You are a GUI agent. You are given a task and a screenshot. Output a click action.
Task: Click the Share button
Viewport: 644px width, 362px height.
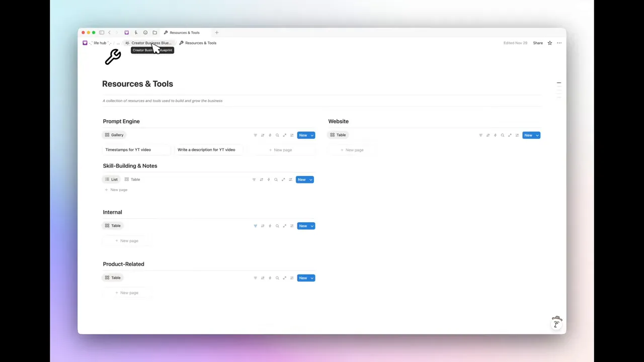click(538, 43)
